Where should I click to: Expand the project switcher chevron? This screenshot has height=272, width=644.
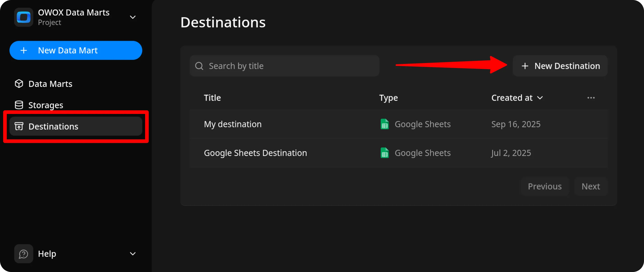pyautogui.click(x=133, y=17)
